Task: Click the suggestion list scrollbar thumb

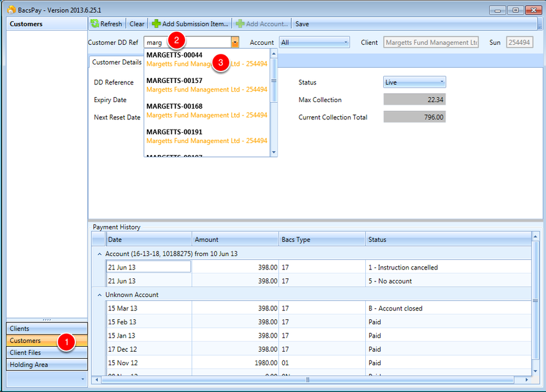Action: tap(274, 80)
